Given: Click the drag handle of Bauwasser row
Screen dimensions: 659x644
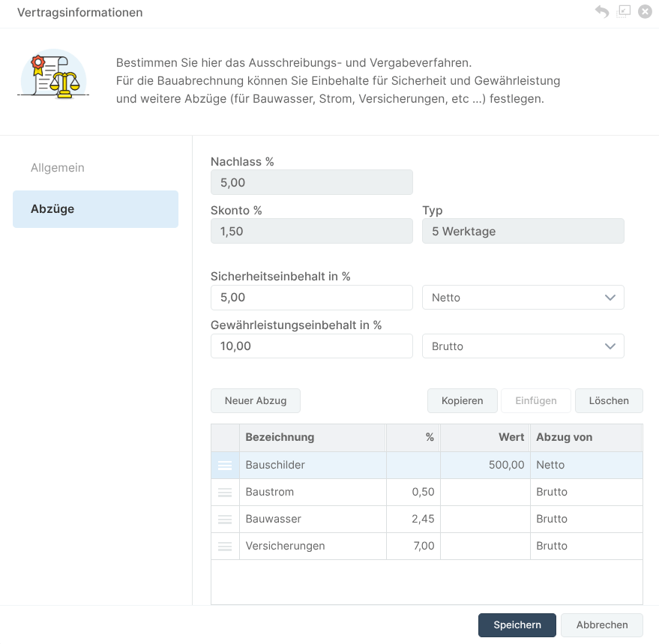Looking at the screenshot, I should point(225,519).
